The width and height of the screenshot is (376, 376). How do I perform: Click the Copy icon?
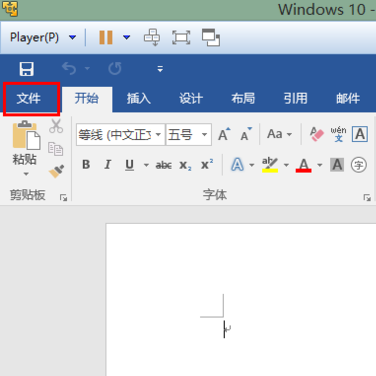pyautogui.click(x=55, y=149)
